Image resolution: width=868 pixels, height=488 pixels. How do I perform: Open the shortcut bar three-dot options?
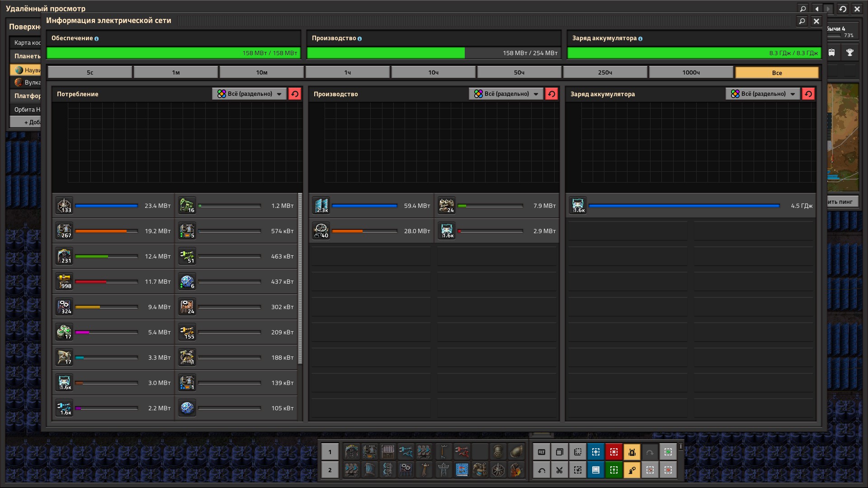pos(681,446)
